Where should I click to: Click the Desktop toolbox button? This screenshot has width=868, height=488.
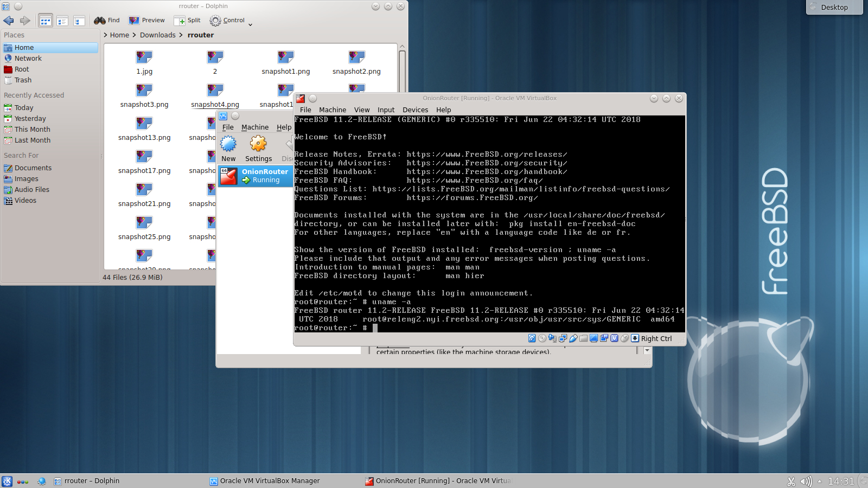click(x=834, y=7)
